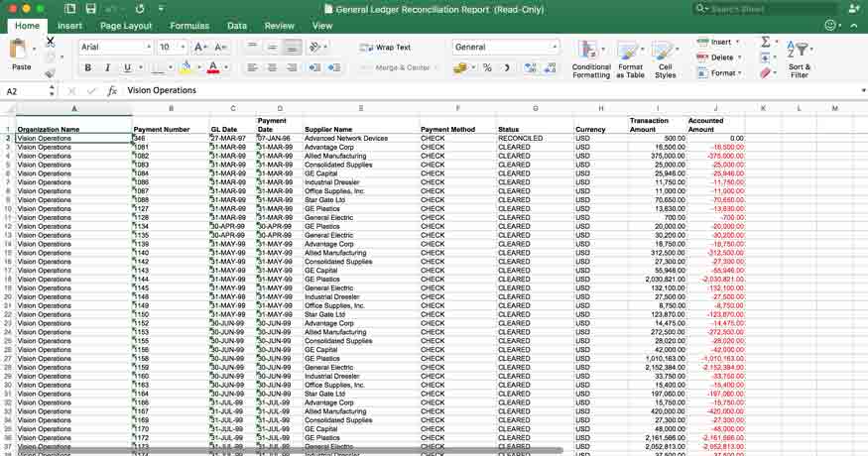The width and height of the screenshot is (868, 456).
Task: Pick the red font color swatch
Action: pyautogui.click(x=212, y=68)
